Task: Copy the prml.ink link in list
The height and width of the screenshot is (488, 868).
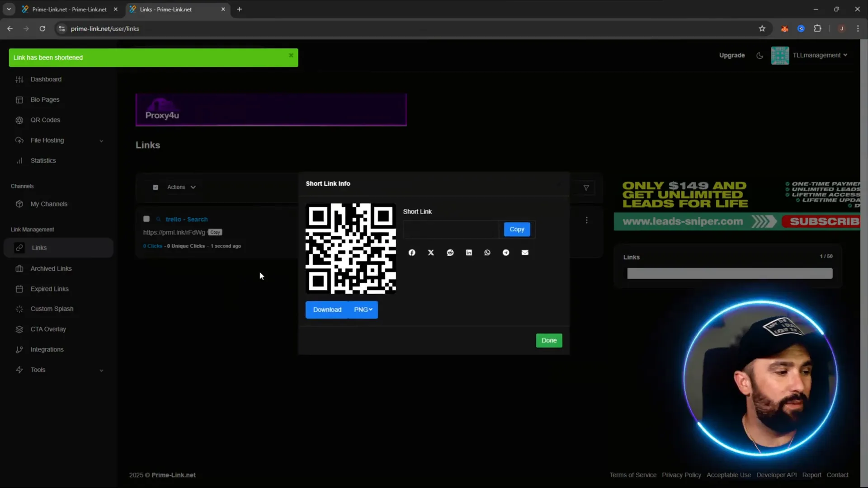Action: (x=215, y=232)
